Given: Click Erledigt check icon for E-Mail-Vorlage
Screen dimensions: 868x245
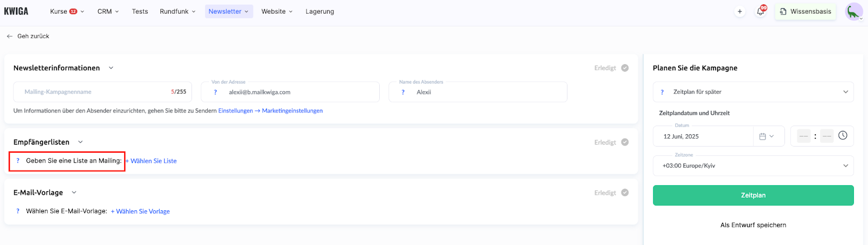Looking at the screenshot, I should (x=625, y=193).
